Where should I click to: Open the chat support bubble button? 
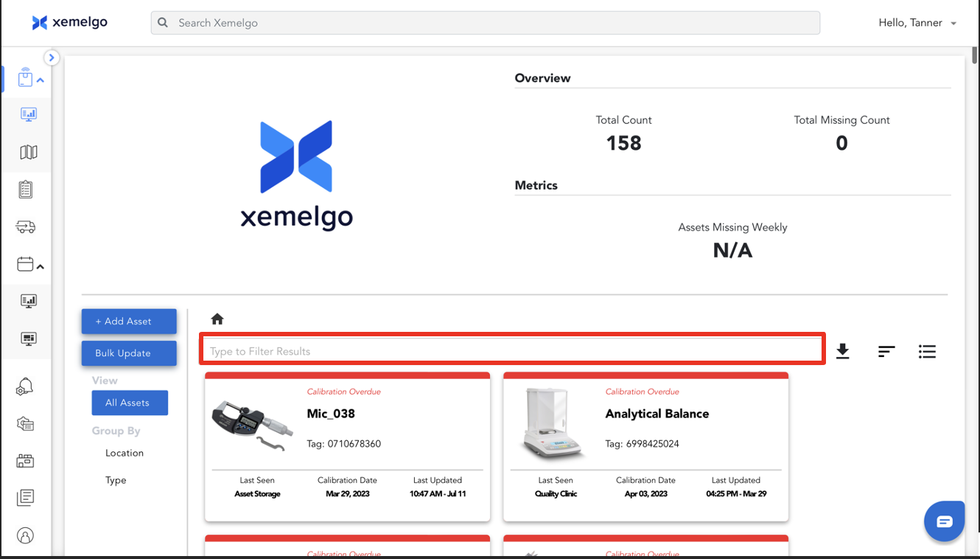(945, 521)
